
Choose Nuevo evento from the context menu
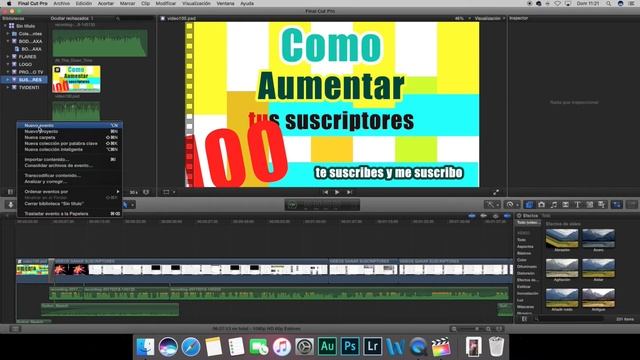click(x=69, y=125)
